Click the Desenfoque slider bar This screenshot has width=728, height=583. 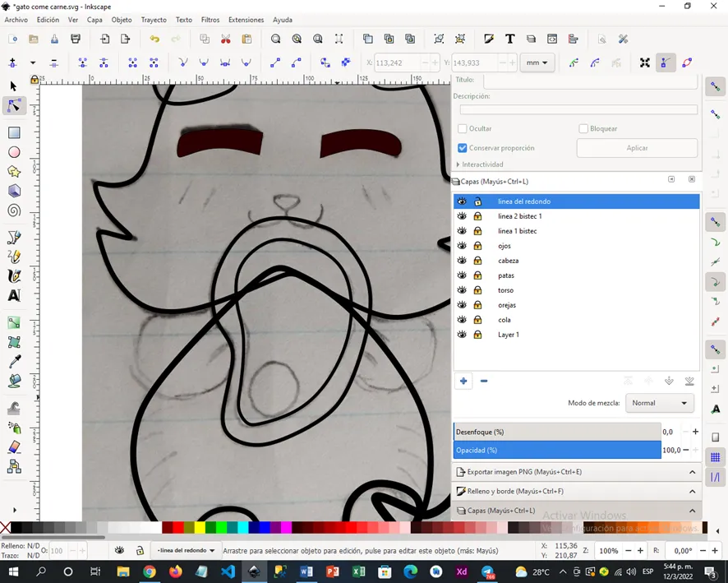tap(557, 432)
